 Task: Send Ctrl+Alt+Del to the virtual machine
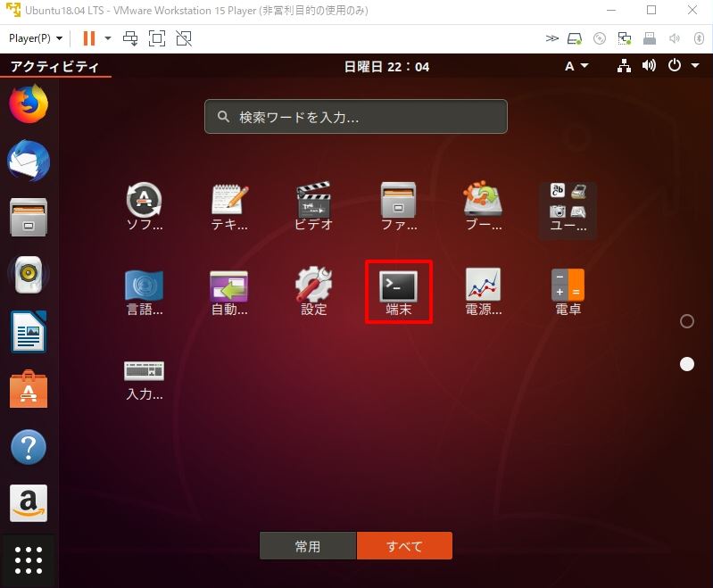coord(130,38)
